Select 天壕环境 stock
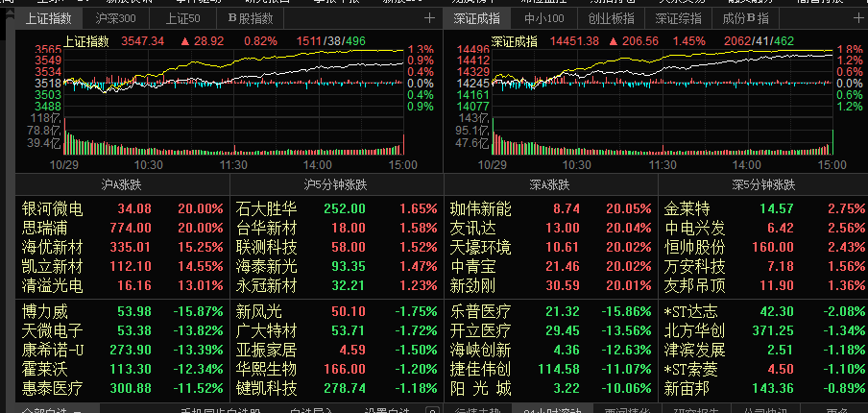The image size is (868, 413). [550, 247]
